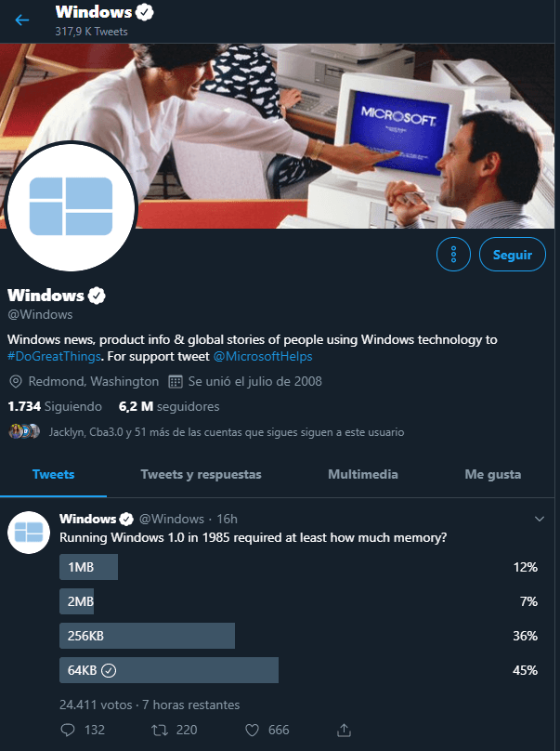Go back using the arrow icon
The width and height of the screenshot is (560, 751).
(x=22, y=20)
